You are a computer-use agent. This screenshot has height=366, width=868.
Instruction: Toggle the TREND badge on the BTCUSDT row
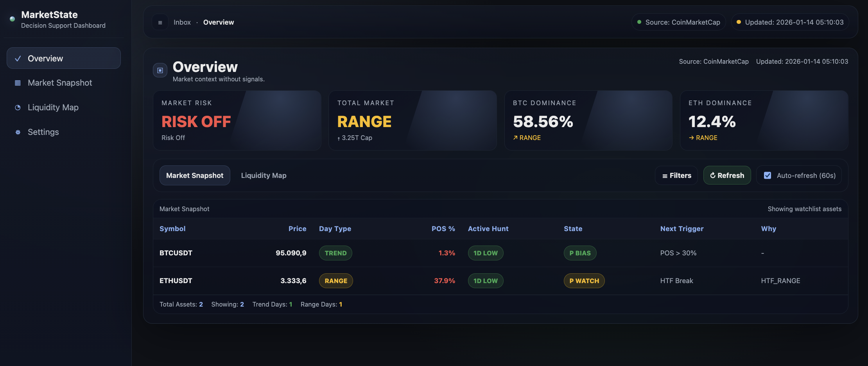pyautogui.click(x=335, y=253)
